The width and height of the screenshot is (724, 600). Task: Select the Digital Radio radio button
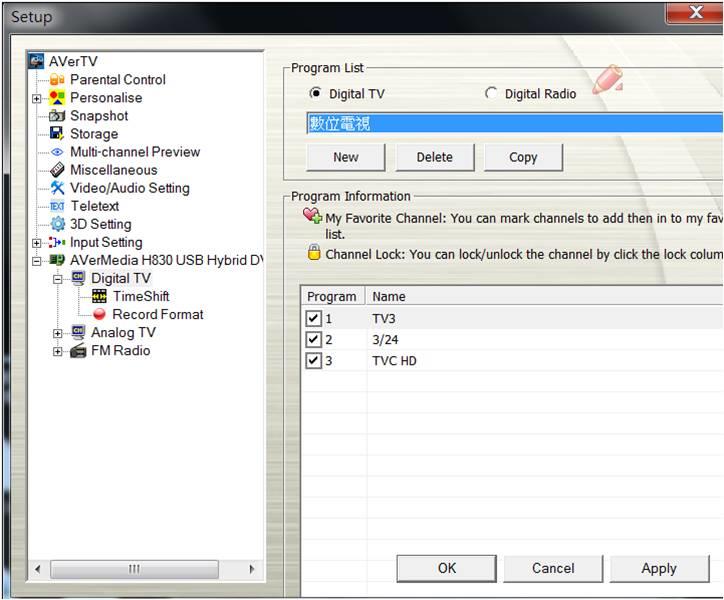click(x=491, y=93)
